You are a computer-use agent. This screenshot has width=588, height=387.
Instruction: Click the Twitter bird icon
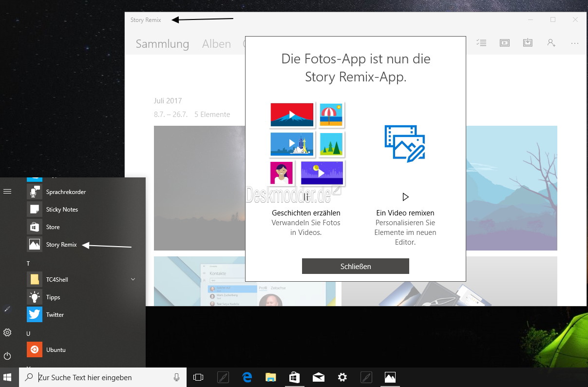click(35, 314)
